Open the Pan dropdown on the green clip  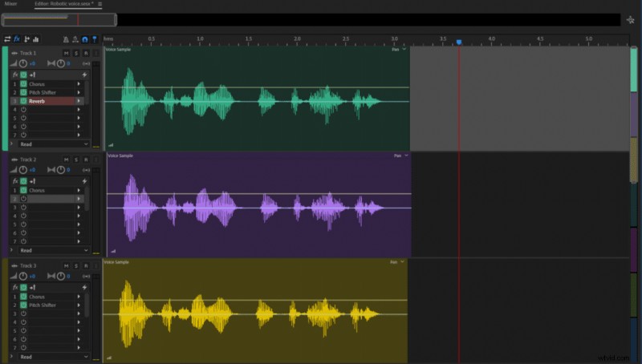coord(399,50)
